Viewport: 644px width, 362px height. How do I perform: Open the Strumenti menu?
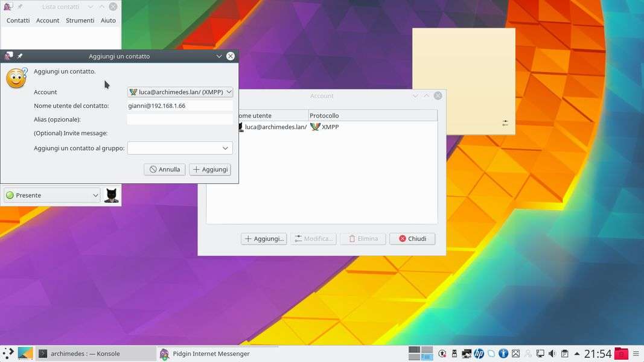point(80,21)
